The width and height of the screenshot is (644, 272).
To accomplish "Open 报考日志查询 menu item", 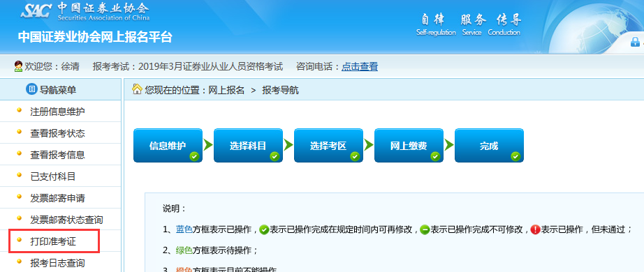I will click(57, 262).
